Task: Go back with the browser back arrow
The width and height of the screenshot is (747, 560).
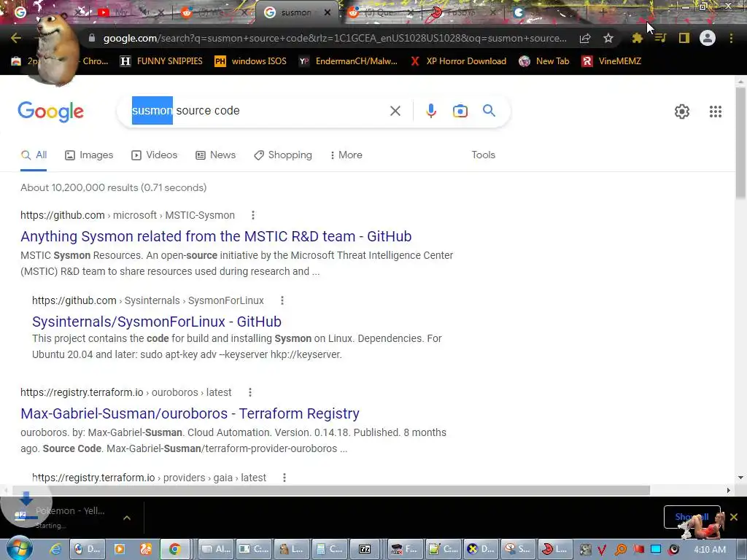Action: 16,38
